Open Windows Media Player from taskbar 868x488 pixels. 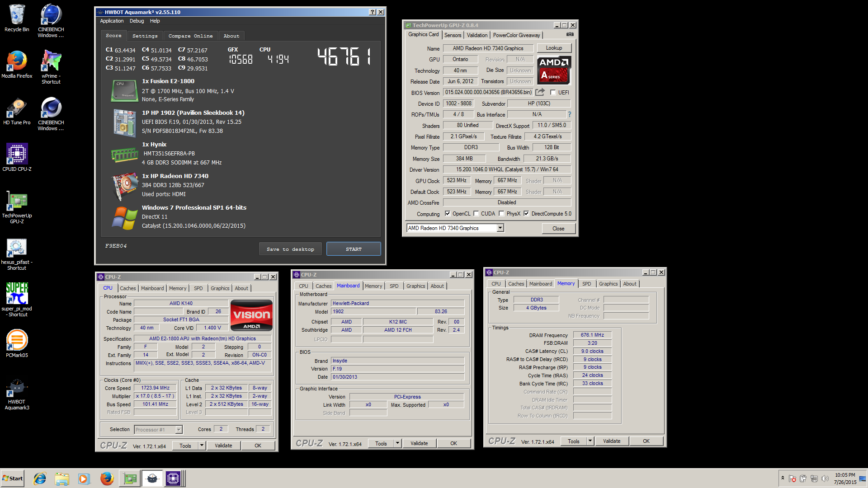pyautogui.click(x=84, y=479)
